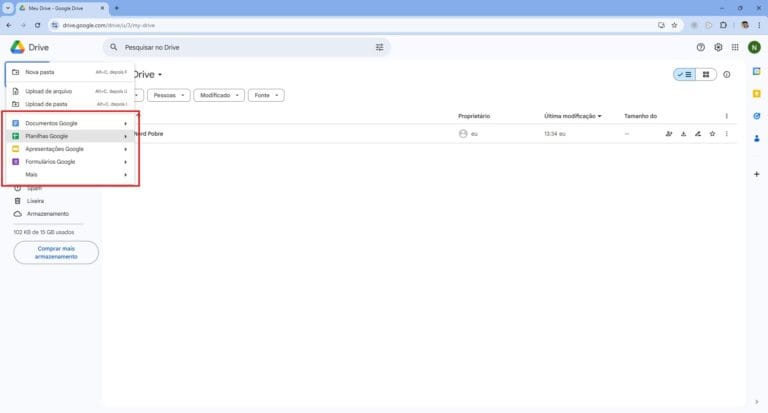Click the help question mark icon
The image size is (768, 413).
(700, 47)
